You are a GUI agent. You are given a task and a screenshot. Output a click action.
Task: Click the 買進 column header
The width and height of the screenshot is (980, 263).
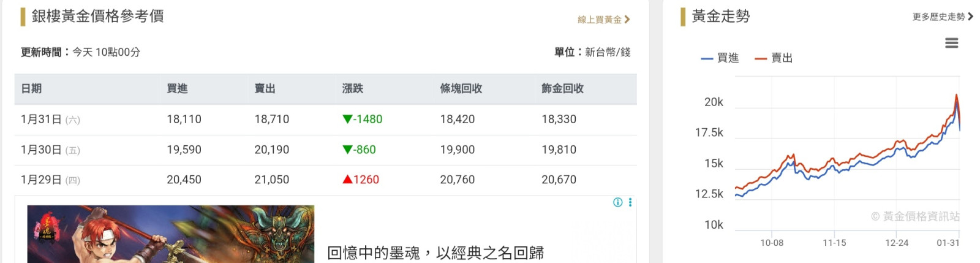point(177,89)
